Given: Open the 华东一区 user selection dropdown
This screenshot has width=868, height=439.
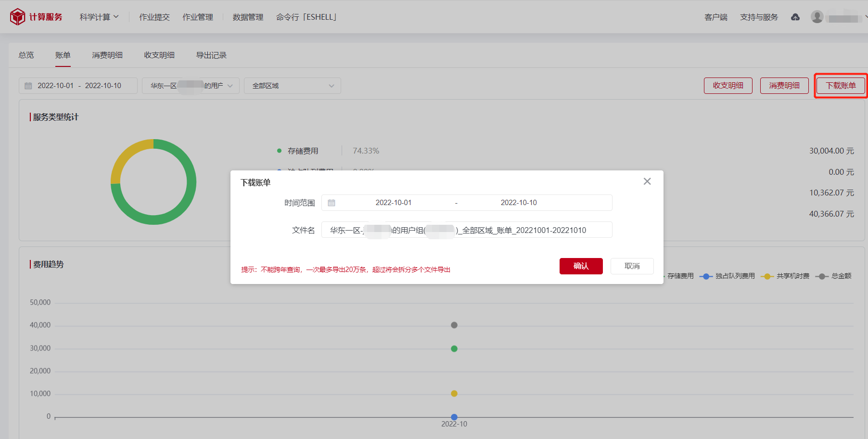Looking at the screenshot, I should [x=191, y=86].
